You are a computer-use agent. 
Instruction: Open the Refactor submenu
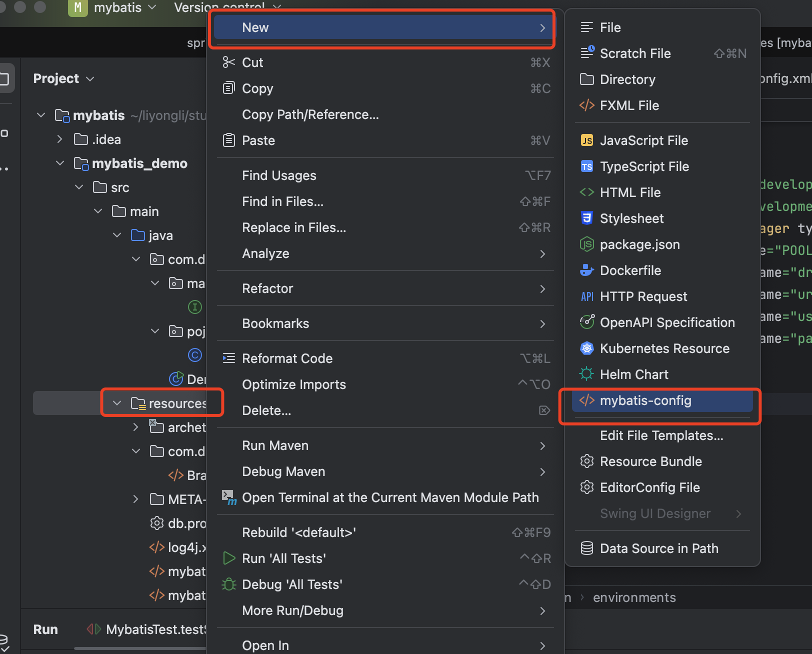tap(385, 288)
